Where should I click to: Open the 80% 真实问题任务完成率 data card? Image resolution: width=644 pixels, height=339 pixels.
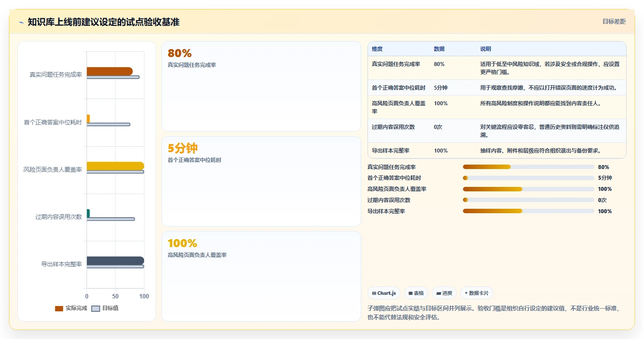click(x=261, y=86)
